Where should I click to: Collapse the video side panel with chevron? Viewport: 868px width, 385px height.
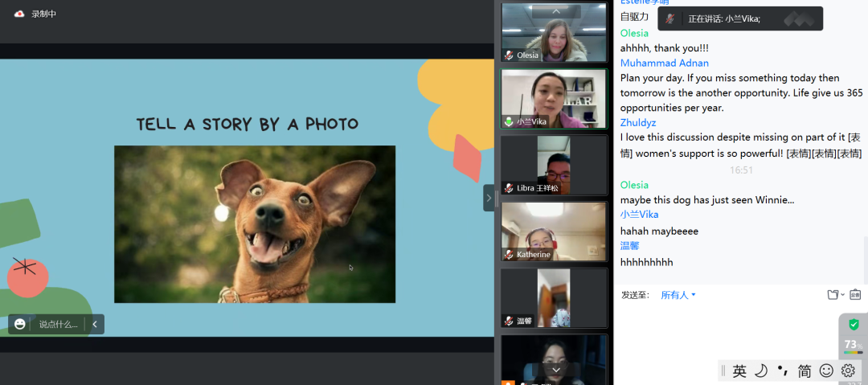click(489, 198)
